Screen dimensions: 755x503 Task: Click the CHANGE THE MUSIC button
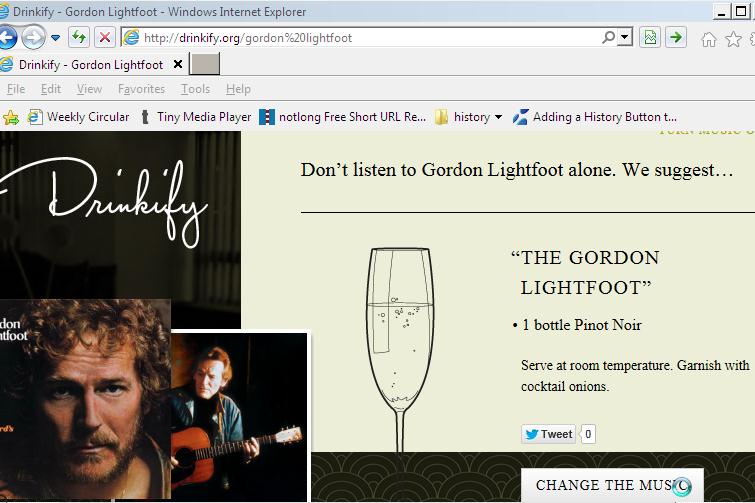(612, 485)
